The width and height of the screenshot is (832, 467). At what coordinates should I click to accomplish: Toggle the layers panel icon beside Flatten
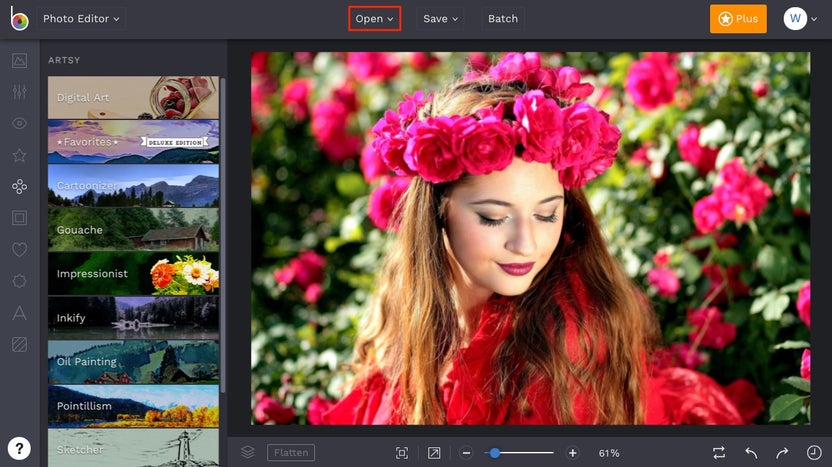pos(247,453)
